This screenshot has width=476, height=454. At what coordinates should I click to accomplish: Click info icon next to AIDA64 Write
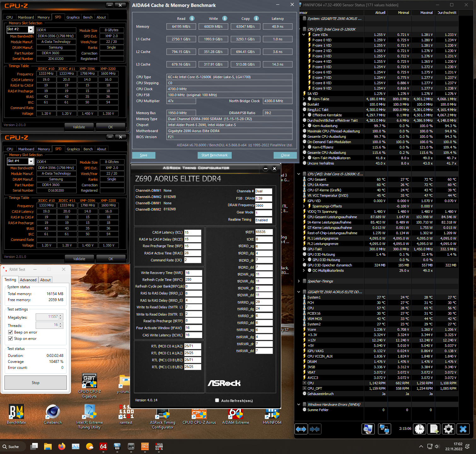point(225,18)
